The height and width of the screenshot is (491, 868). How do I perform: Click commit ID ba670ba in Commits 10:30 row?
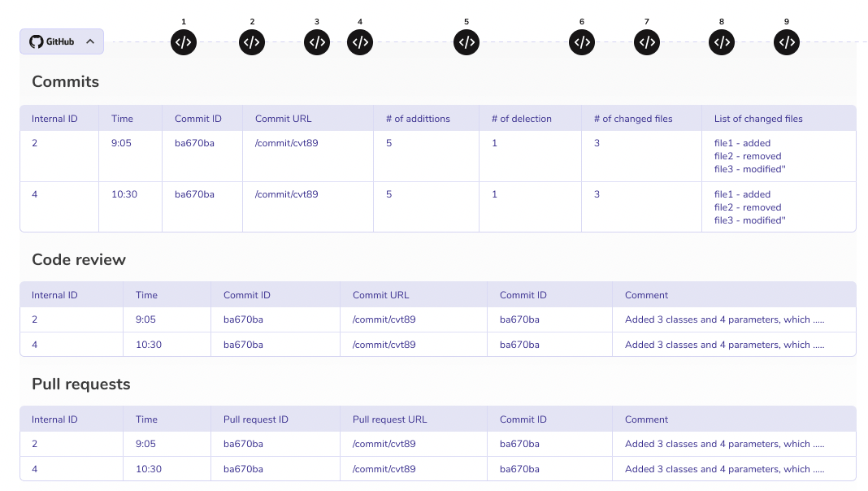click(x=194, y=194)
